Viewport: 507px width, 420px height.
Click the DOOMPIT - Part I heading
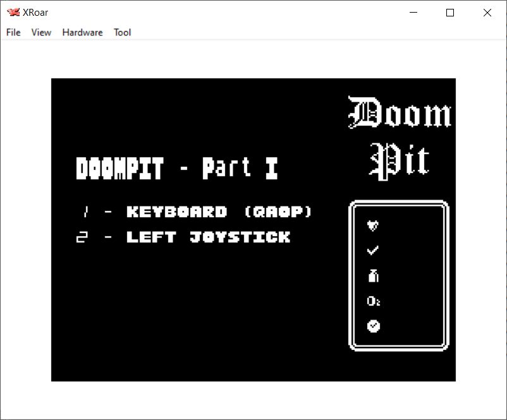click(x=177, y=169)
